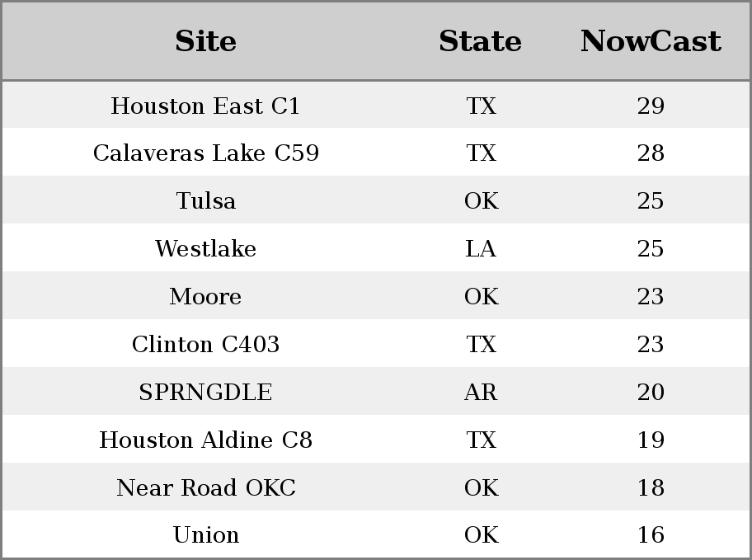Click the Tulsa site name
Screen dimensions: 752x560
(206, 200)
